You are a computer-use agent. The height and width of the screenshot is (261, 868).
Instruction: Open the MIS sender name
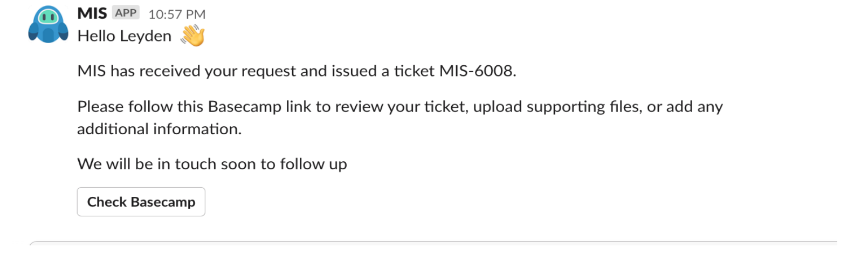pyautogui.click(x=92, y=13)
